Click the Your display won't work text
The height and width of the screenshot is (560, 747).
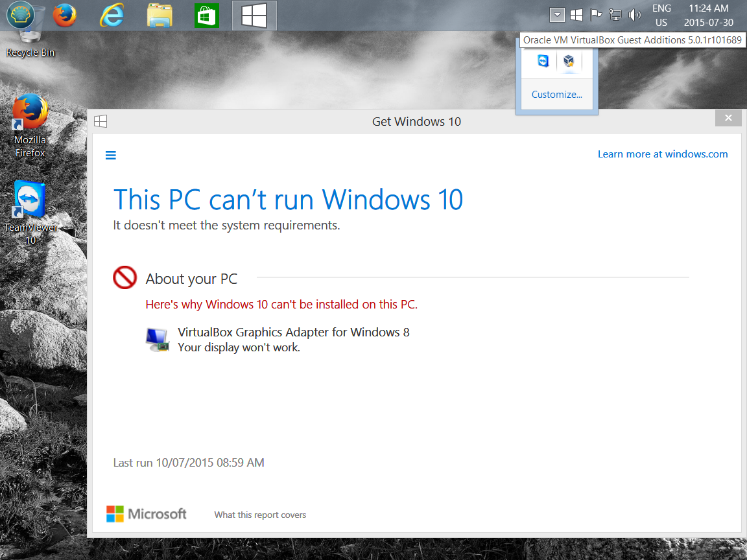click(239, 347)
